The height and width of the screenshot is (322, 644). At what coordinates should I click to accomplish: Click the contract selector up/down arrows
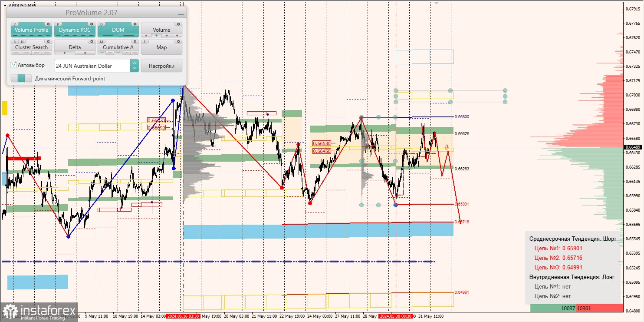click(x=135, y=66)
